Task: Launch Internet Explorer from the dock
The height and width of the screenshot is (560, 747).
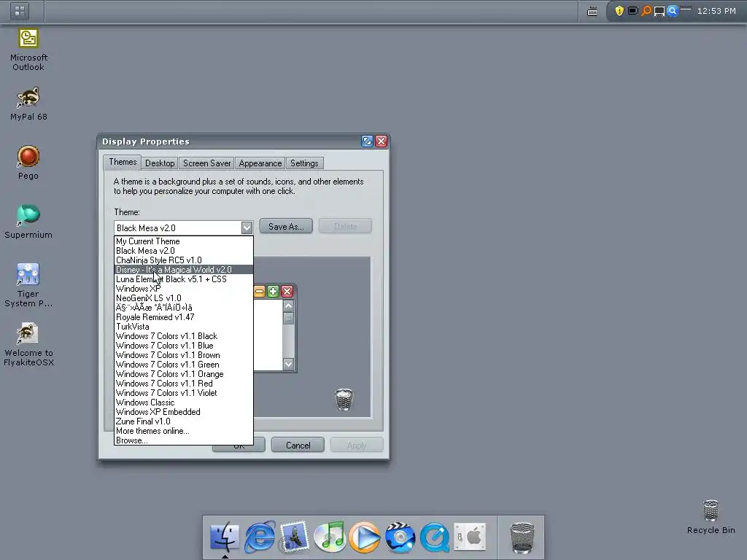Action: tap(260, 537)
